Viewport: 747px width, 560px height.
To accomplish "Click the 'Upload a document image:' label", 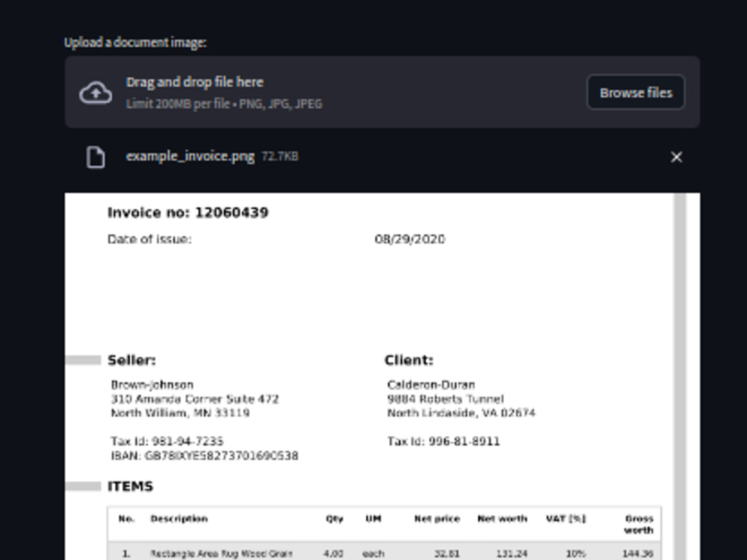I will tap(135, 43).
